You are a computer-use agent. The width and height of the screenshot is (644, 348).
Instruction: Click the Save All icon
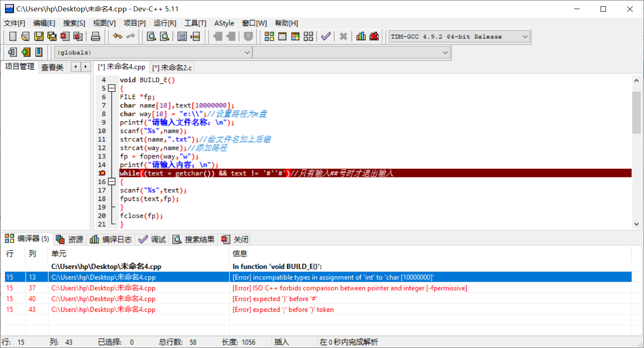tap(52, 37)
